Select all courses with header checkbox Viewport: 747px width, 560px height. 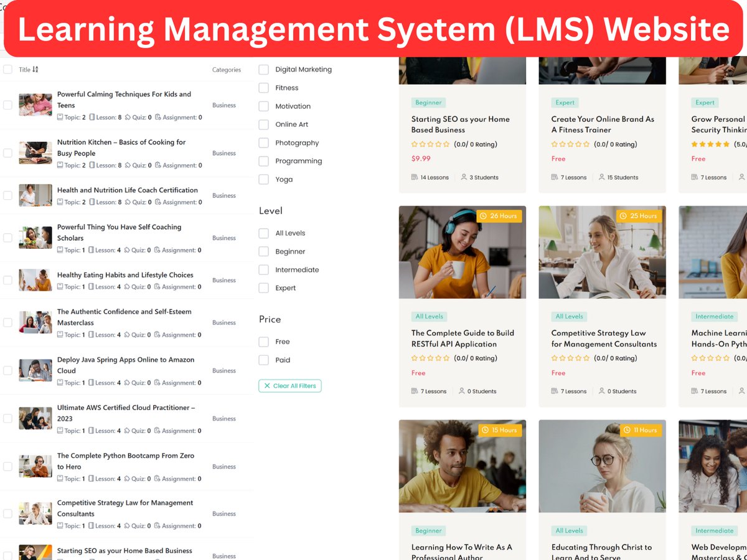pyautogui.click(x=7, y=69)
